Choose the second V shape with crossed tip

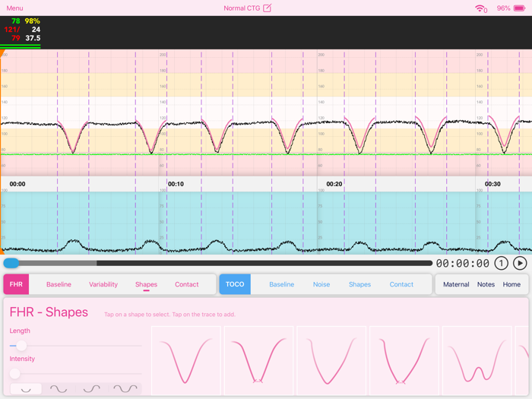coord(258,360)
